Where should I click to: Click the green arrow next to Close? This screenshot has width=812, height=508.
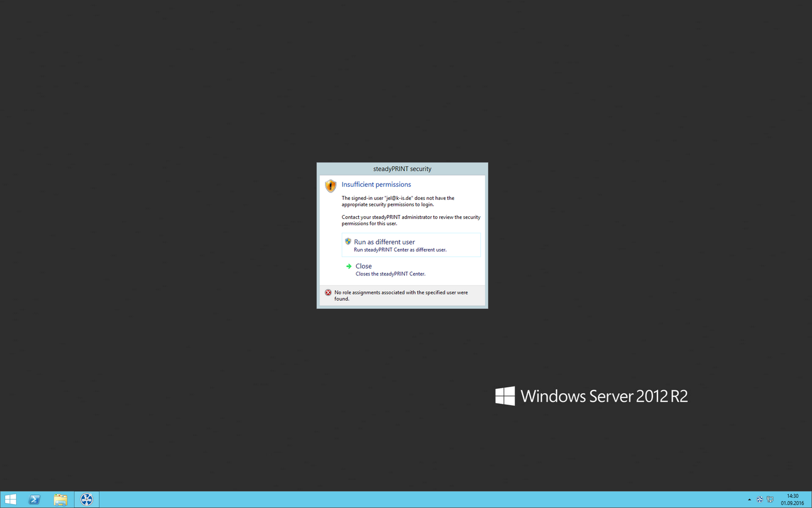(x=348, y=266)
